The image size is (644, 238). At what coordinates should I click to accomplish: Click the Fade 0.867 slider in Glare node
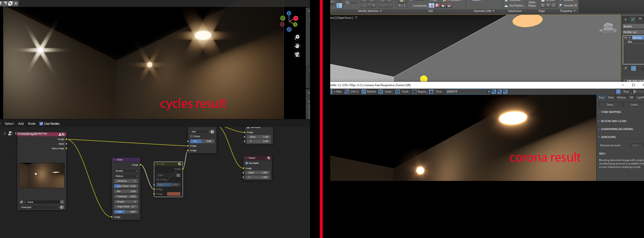point(126,212)
